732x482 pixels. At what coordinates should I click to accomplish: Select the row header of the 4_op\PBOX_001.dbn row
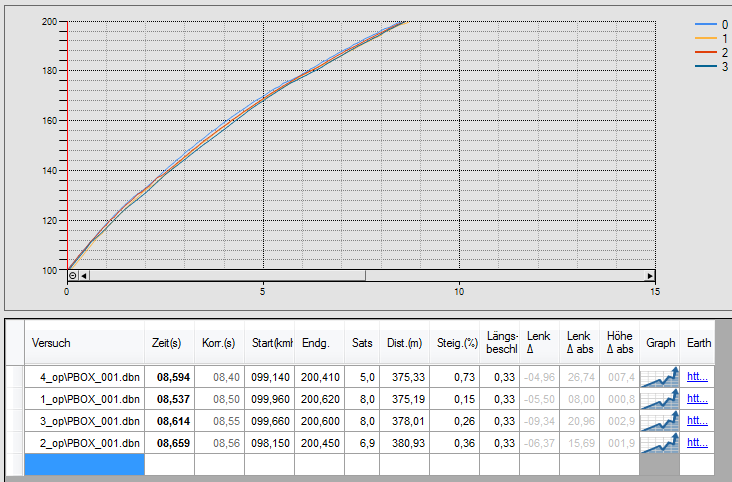(x=14, y=377)
